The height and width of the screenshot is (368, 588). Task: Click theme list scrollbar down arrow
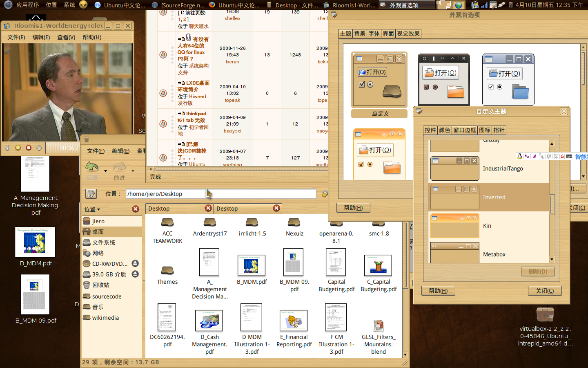pyautogui.click(x=552, y=260)
